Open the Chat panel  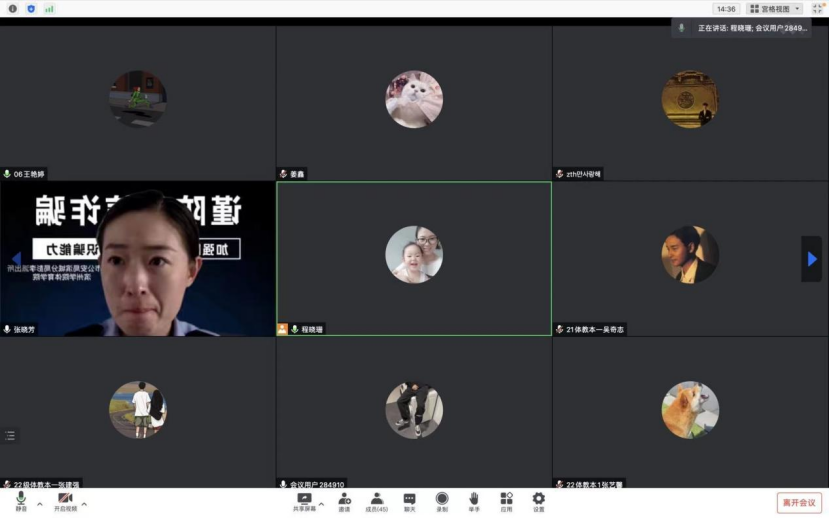coord(409,500)
